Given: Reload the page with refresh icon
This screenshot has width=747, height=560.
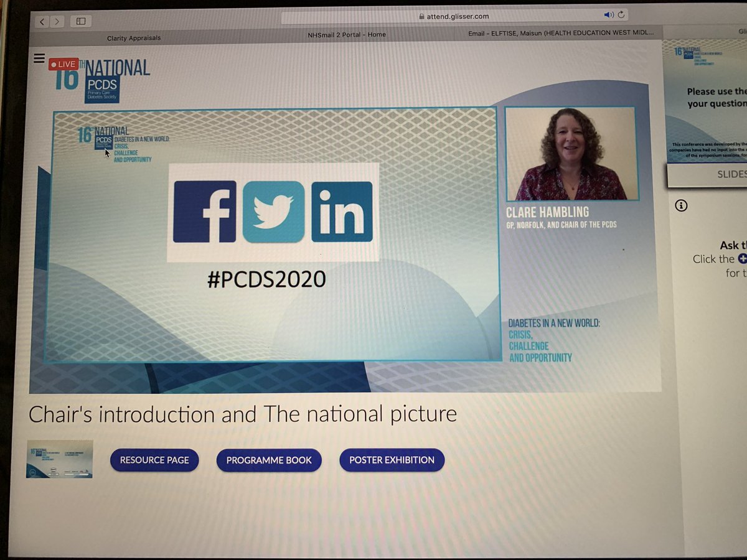Looking at the screenshot, I should 621,15.
